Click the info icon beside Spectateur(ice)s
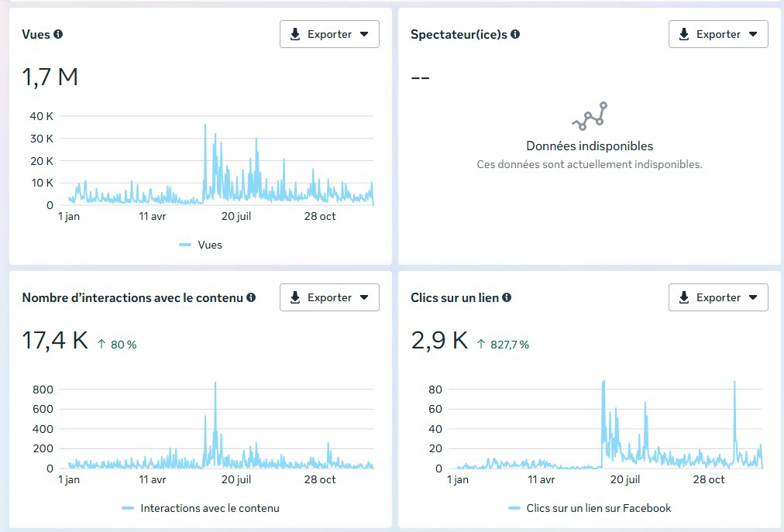 tap(515, 34)
